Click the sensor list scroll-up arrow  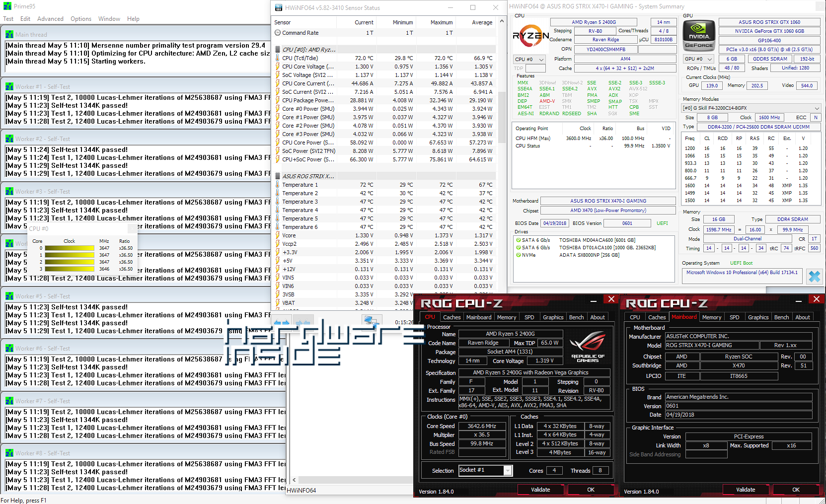[502, 21]
